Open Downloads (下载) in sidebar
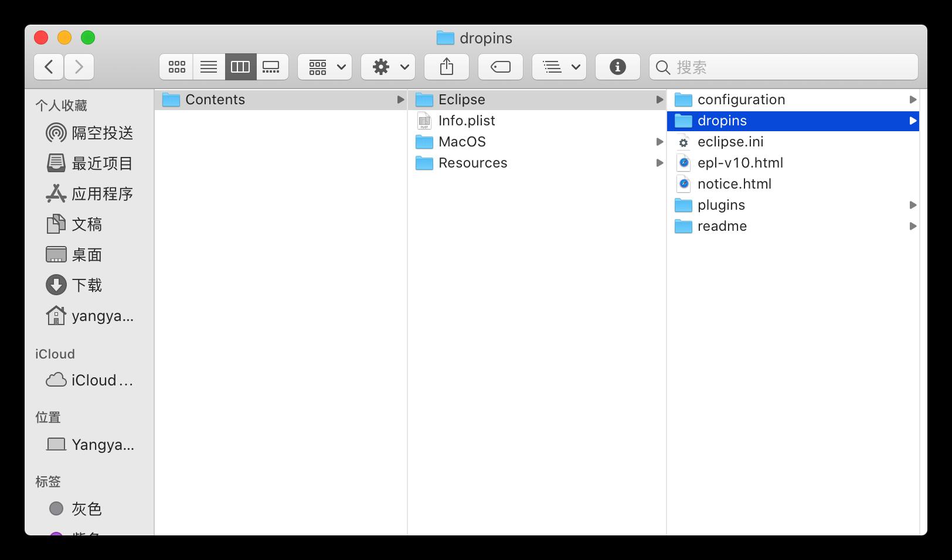This screenshot has height=560, width=952. coord(74,285)
